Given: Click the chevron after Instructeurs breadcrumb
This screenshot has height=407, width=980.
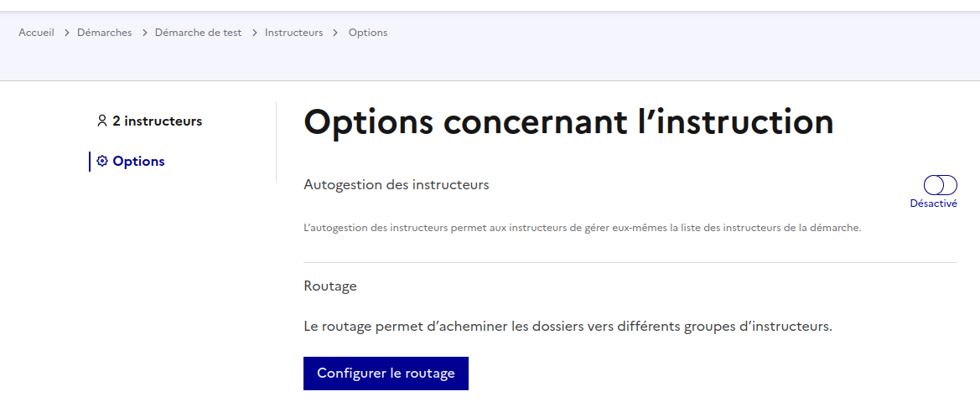Looking at the screenshot, I should click(x=335, y=33).
